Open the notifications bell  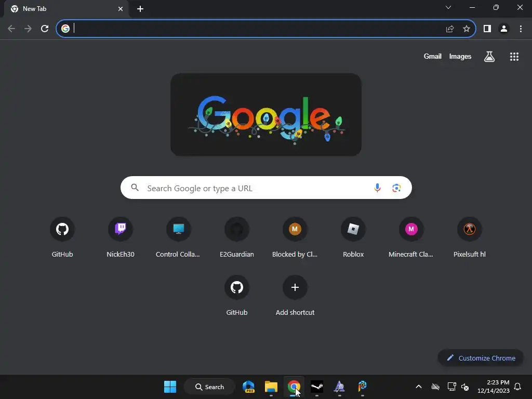click(x=517, y=387)
